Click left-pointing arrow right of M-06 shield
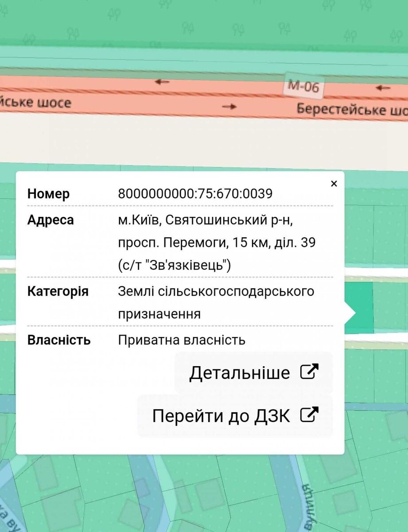 383,88
